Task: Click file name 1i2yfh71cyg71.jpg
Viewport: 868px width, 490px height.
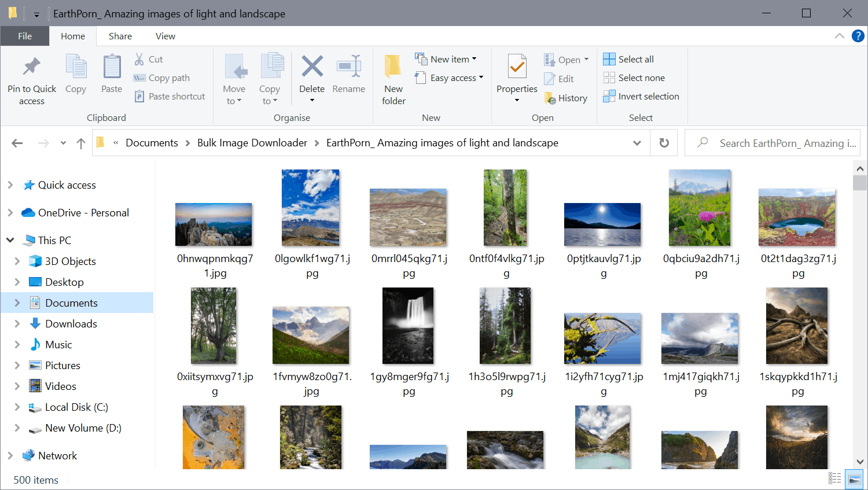Action: pyautogui.click(x=604, y=384)
